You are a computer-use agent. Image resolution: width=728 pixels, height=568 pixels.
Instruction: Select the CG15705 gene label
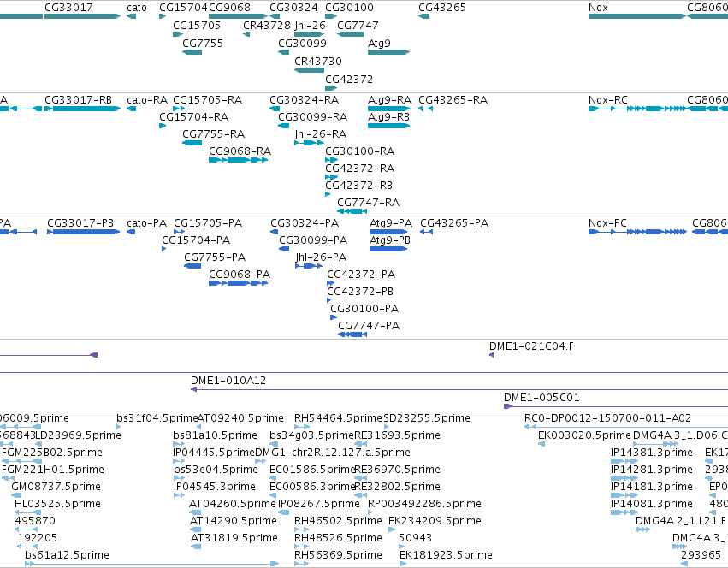click(x=197, y=25)
